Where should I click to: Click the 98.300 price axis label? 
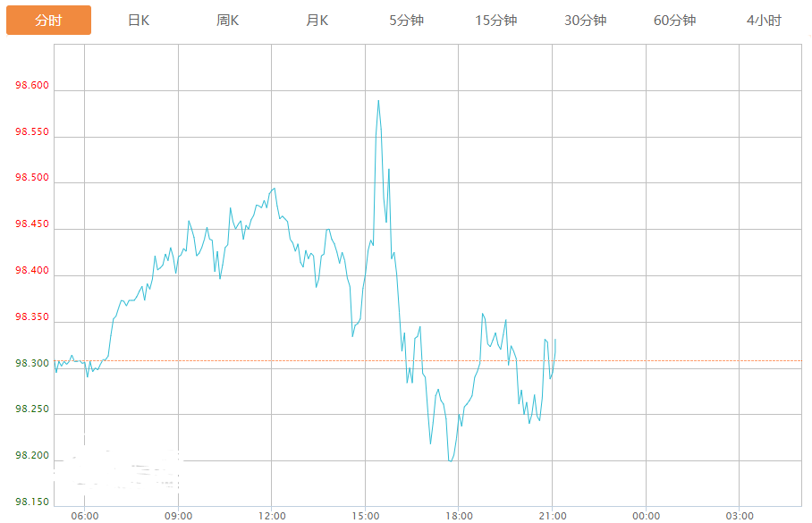click(32, 364)
